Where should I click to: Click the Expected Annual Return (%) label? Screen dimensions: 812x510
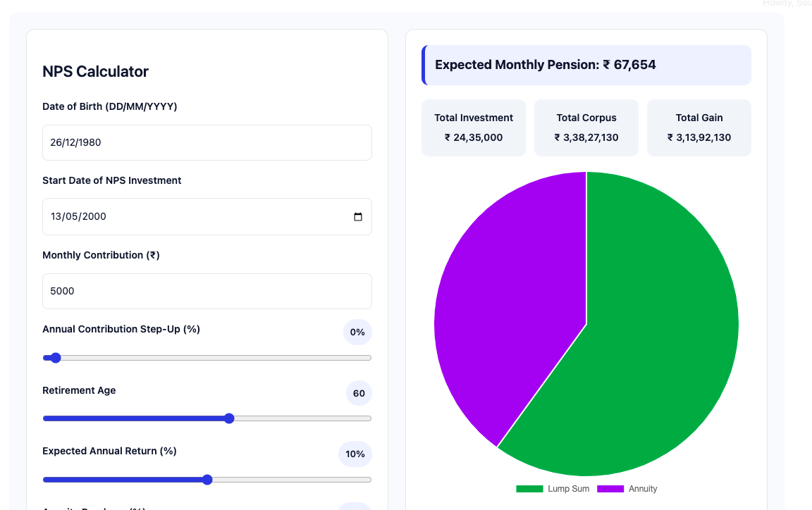[x=109, y=451]
